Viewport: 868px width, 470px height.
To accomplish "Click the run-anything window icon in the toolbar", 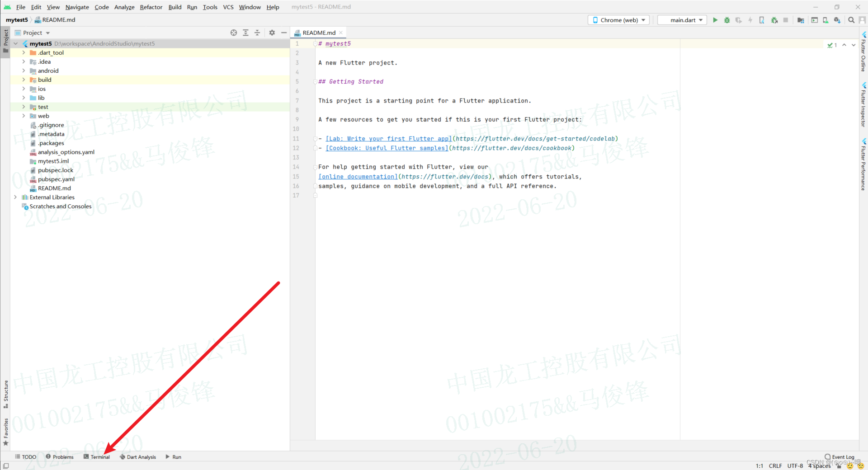I will coord(814,20).
